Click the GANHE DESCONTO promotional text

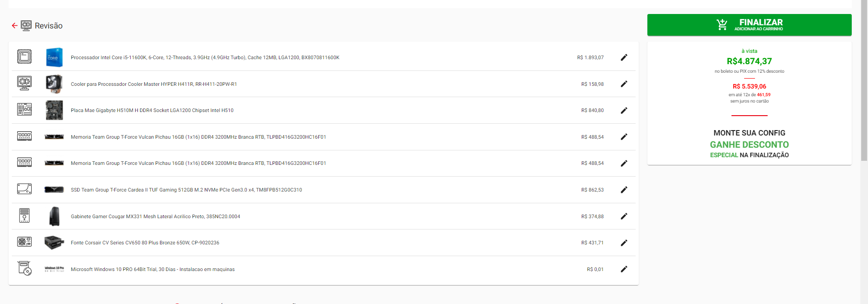(x=749, y=145)
